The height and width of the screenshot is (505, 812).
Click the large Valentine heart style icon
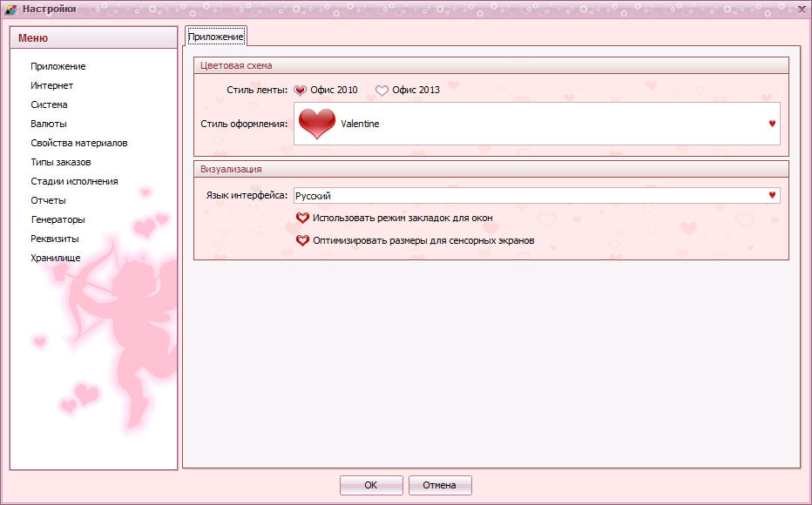click(317, 124)
